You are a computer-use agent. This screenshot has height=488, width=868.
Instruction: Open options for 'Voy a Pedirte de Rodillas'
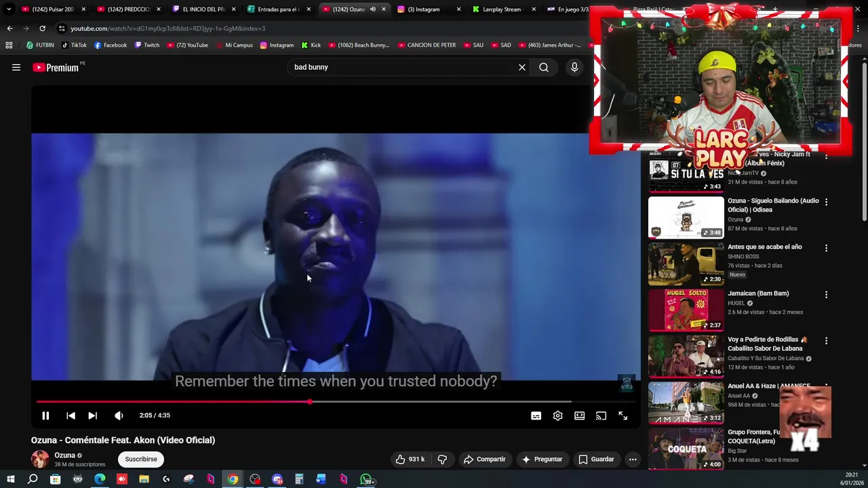[826, 341]
